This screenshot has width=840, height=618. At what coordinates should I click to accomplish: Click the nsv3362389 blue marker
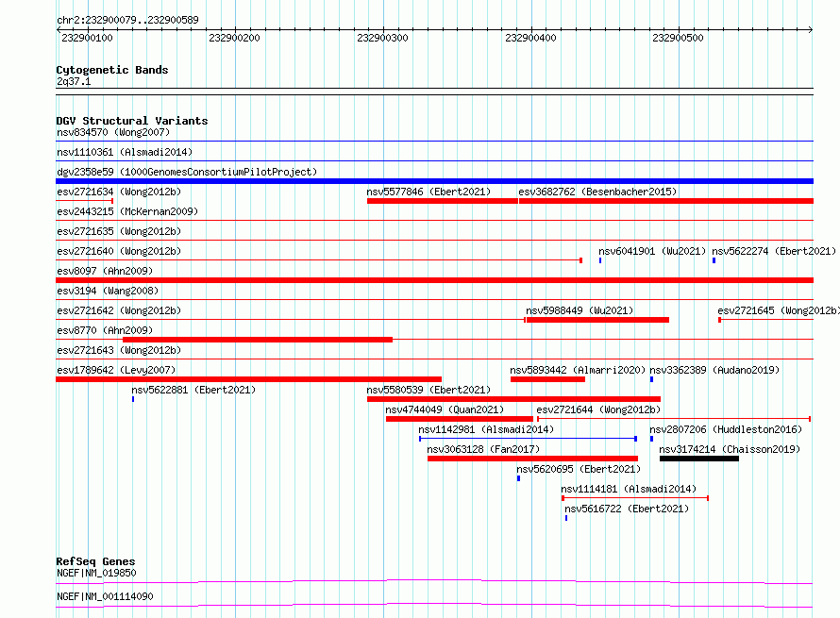pyautogui.click(x=651, y=379)
